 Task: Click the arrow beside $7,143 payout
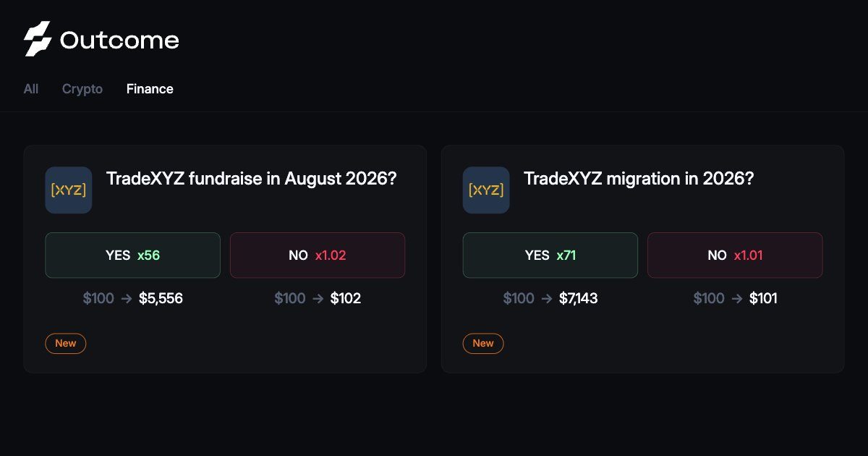point(547,298)
